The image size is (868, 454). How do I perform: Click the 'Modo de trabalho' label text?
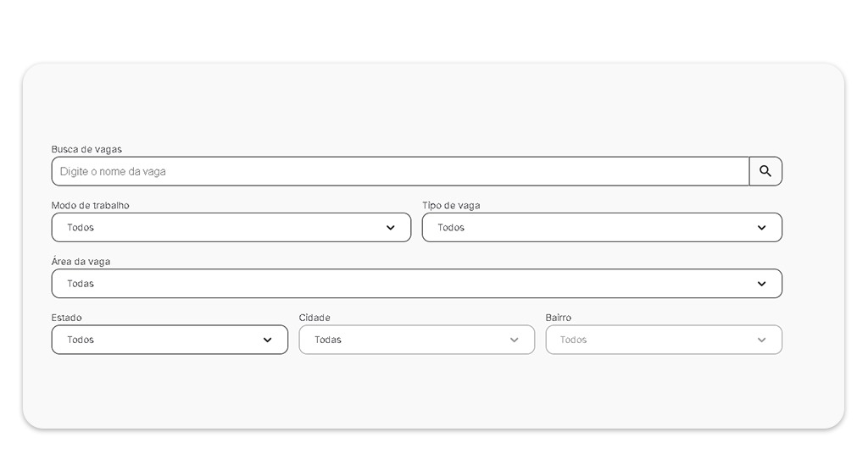point(91,206)
